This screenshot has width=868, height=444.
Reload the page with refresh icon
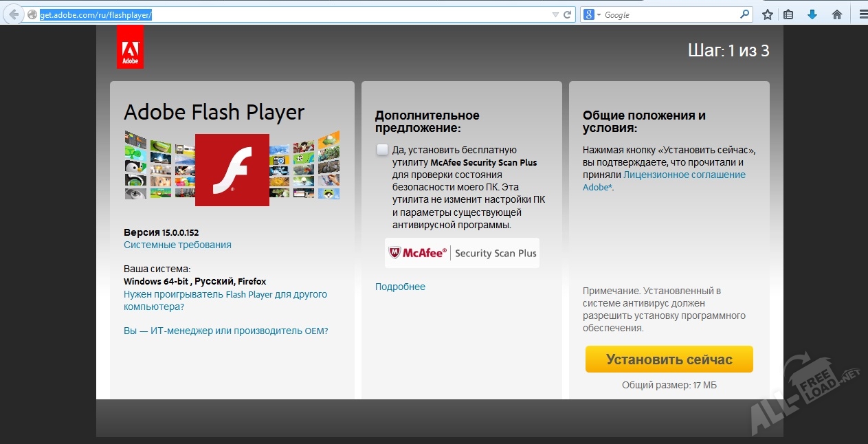[568, 14]
